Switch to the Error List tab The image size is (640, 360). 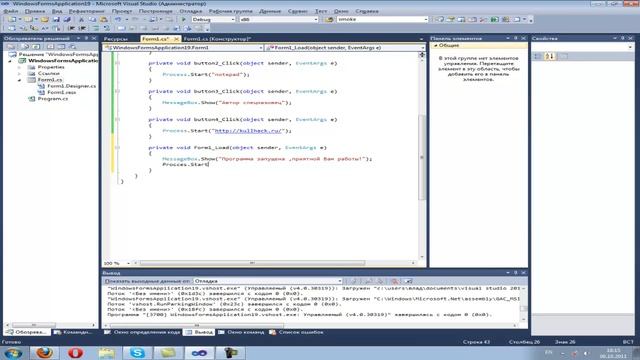[297, 332]
